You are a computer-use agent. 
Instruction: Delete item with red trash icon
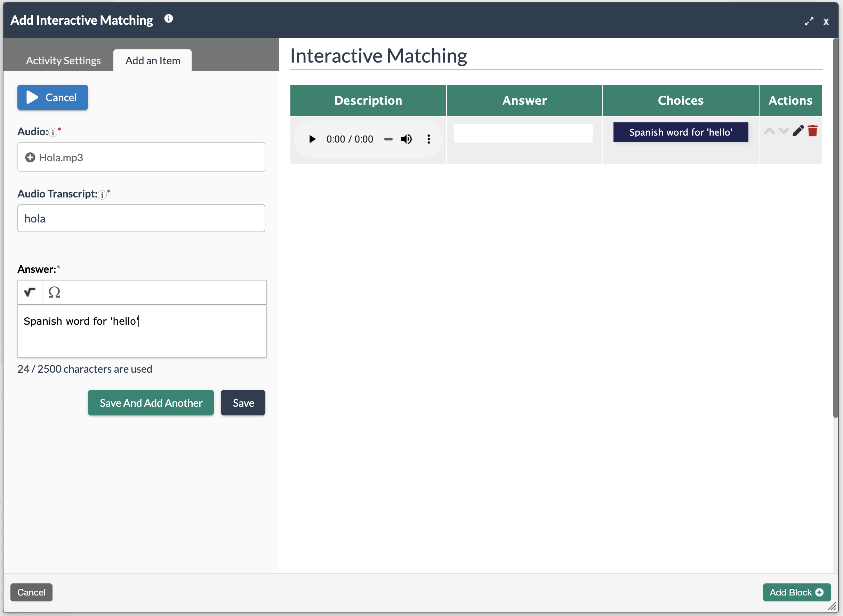click(x=812, y=131)
